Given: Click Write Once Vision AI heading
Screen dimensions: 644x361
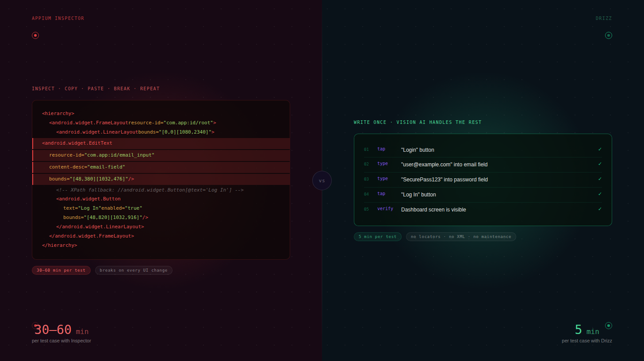Looking at the screenshot, I should [x=418, y=122].
